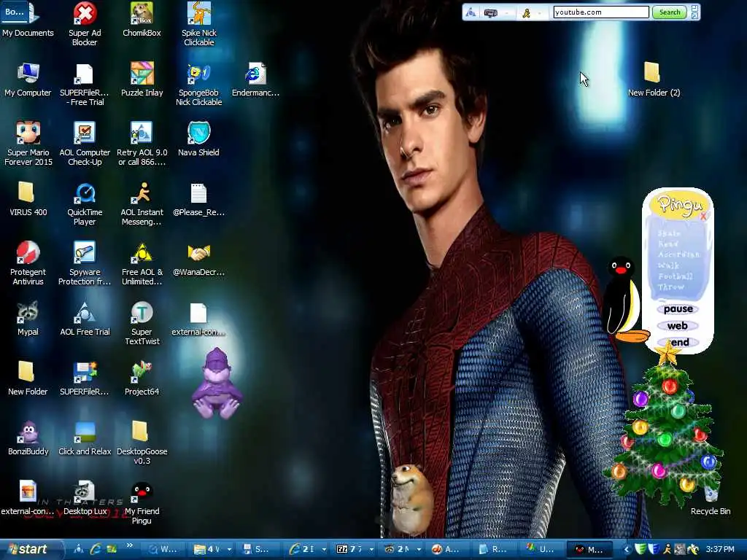Click the AOL triangle icon in search toolbar
Image resolution: width=747 pixels, height=560 pixels.
pyautogui.click(x=471, y=13)
